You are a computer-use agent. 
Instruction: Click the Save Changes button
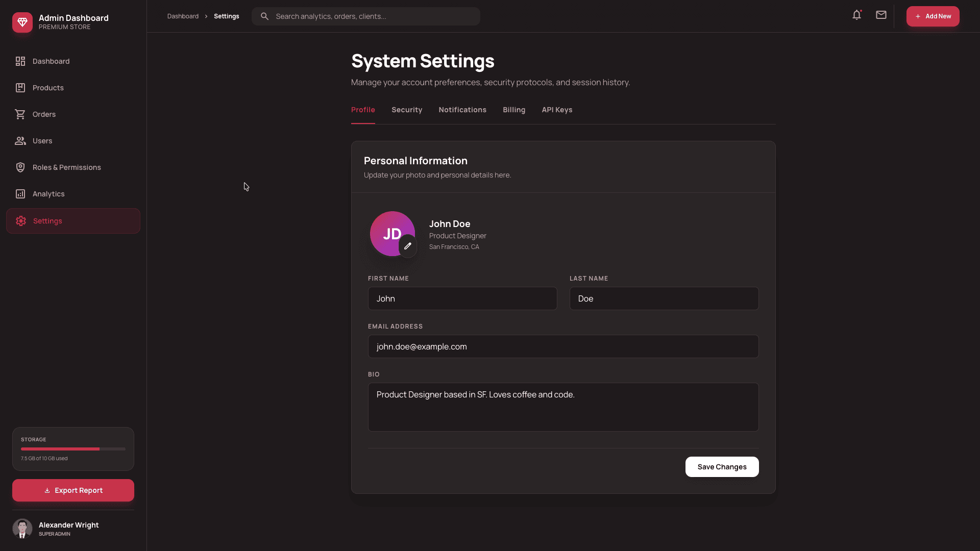722,466
